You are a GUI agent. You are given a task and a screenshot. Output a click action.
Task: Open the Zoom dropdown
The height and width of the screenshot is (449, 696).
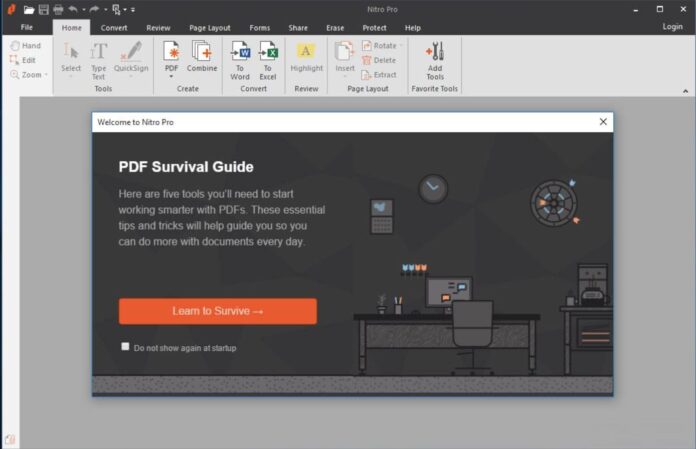(46, 75)
